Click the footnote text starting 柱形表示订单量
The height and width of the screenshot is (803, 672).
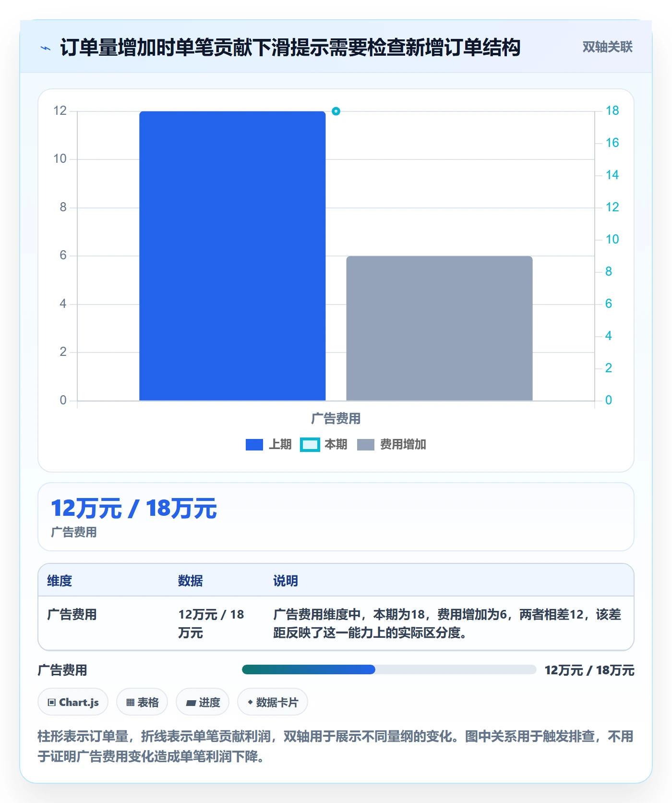click(x=336, y=746)
